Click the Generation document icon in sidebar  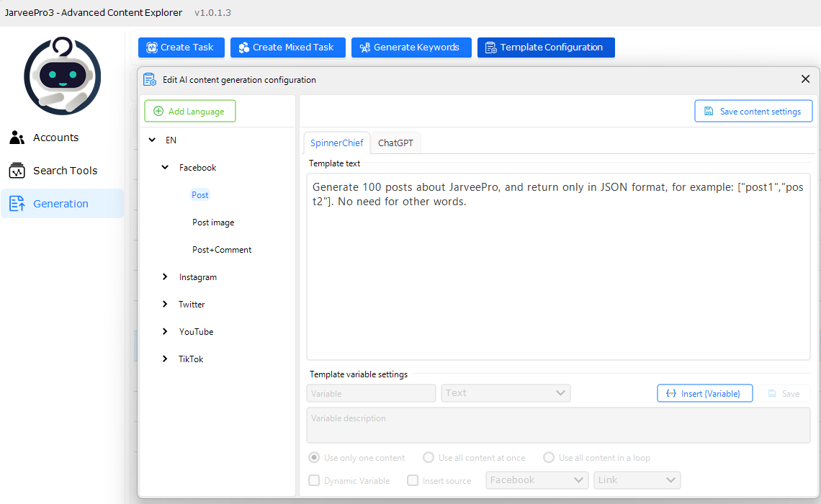point(17,204)
